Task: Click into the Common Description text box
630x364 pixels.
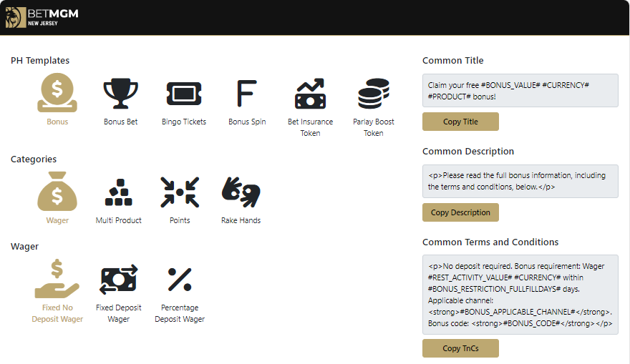Action: point(520,181)
